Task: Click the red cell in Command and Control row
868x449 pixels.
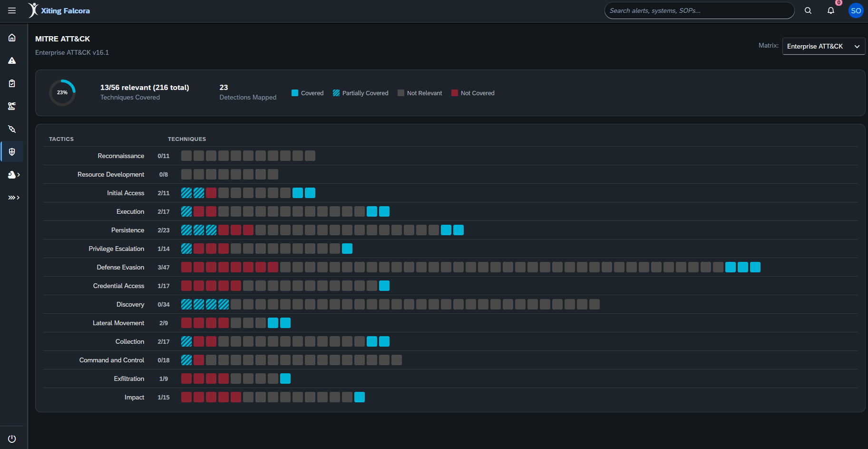Action: coord(199,360)
